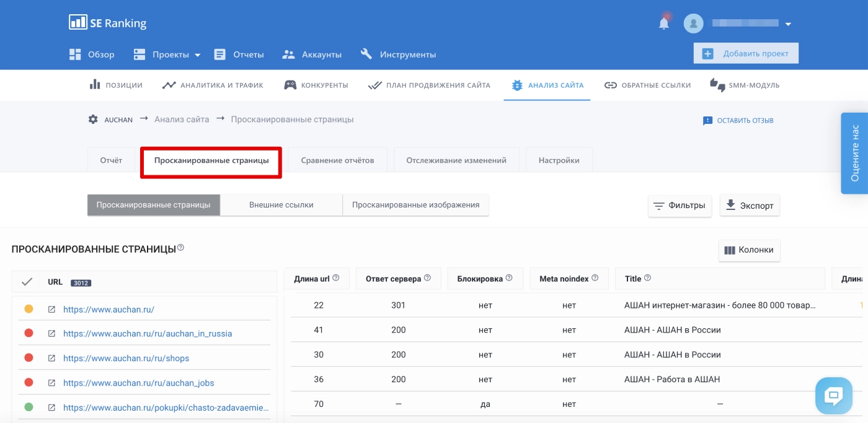Click the Блокировка help icon
Screen dimensions: 868x423
510,278
